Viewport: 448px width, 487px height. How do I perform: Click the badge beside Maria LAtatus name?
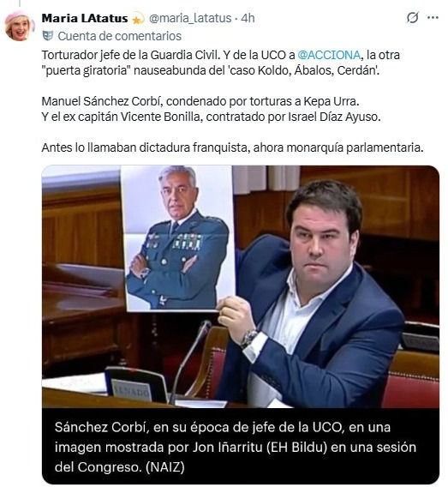pos(138,19)
